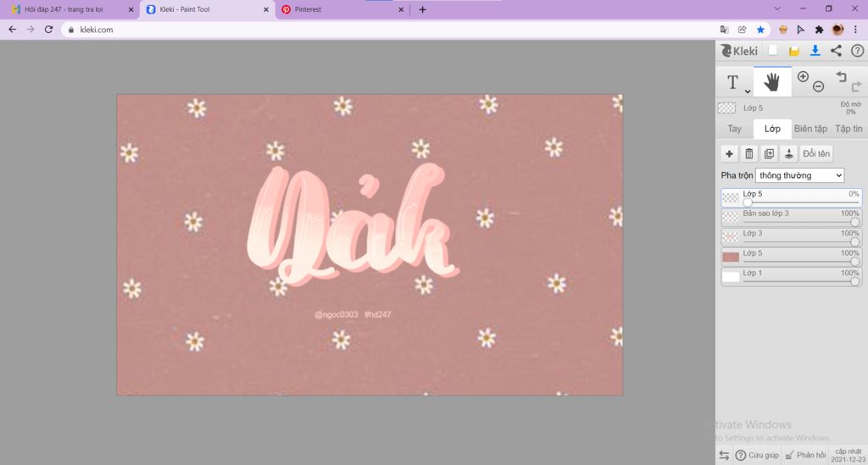Screen dimensions: 868x465
Task: Redo the undone action
Action: coord(856,86)
